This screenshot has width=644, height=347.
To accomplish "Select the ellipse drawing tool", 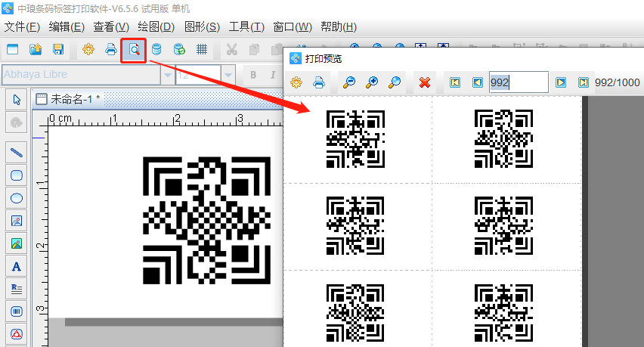I will pos(17,198).
